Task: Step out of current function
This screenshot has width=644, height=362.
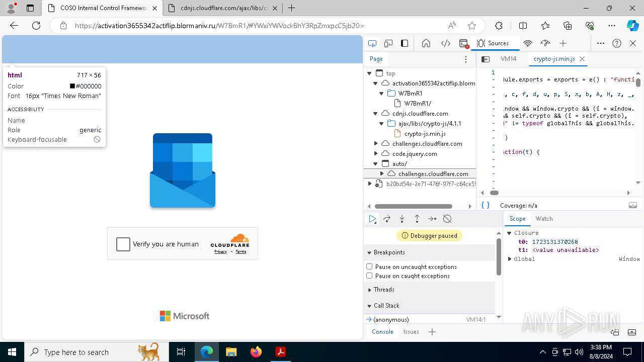Action: click(417, 219)
